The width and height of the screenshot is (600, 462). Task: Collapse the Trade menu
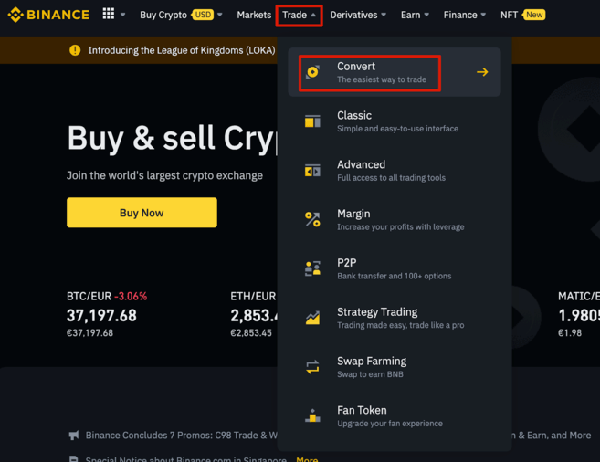[299, 15]
